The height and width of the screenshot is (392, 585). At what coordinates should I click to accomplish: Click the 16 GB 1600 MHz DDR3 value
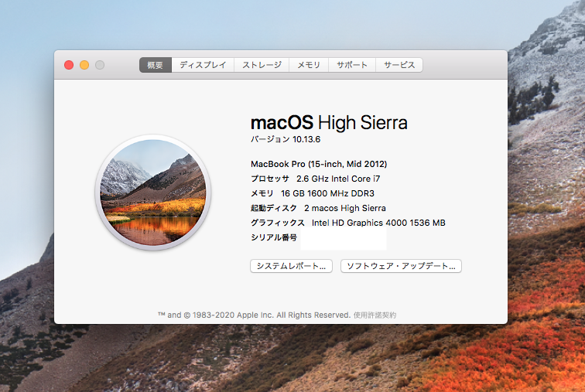(x=327, y=193)
